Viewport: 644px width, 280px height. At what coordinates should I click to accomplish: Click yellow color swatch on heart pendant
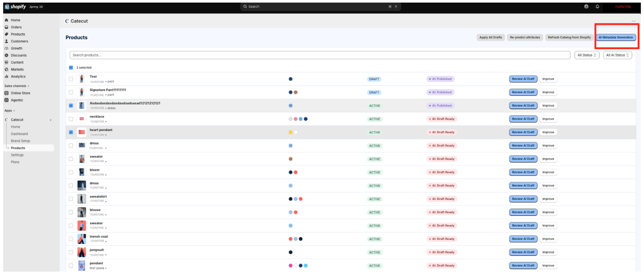pos(290,132)
